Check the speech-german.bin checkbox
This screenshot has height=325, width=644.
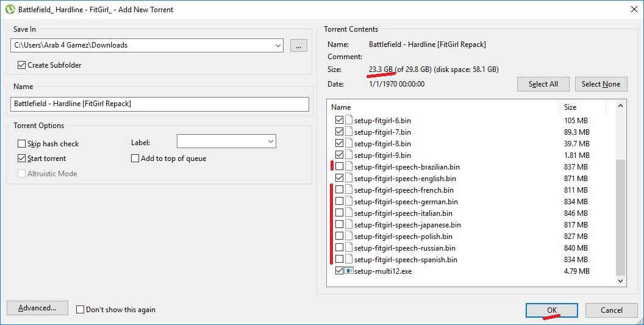point(339,201)
